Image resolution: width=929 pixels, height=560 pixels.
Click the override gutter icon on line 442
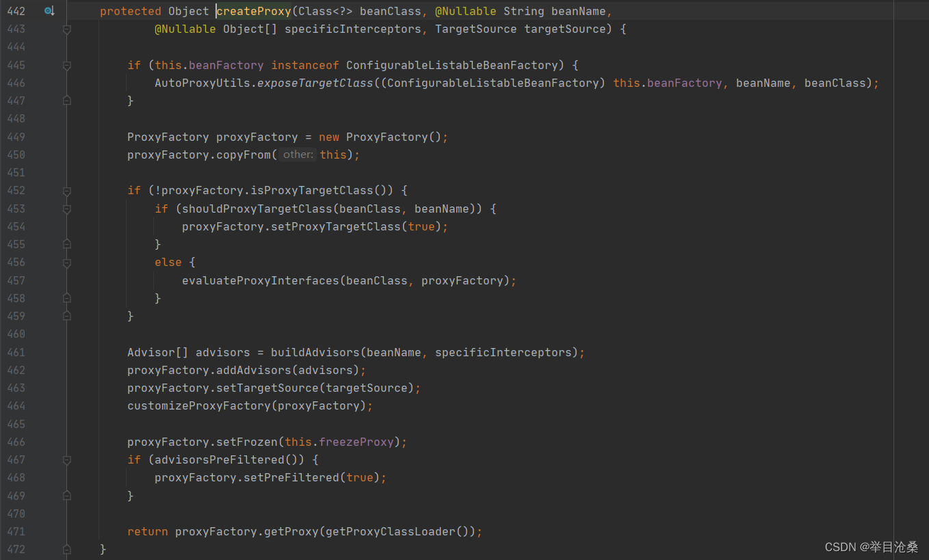tap(49, 11)
